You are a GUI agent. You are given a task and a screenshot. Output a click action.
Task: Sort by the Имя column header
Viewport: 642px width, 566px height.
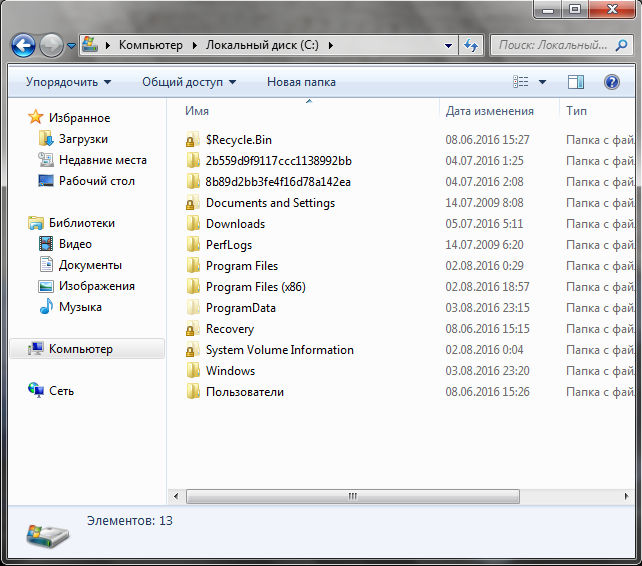point(197,111)
